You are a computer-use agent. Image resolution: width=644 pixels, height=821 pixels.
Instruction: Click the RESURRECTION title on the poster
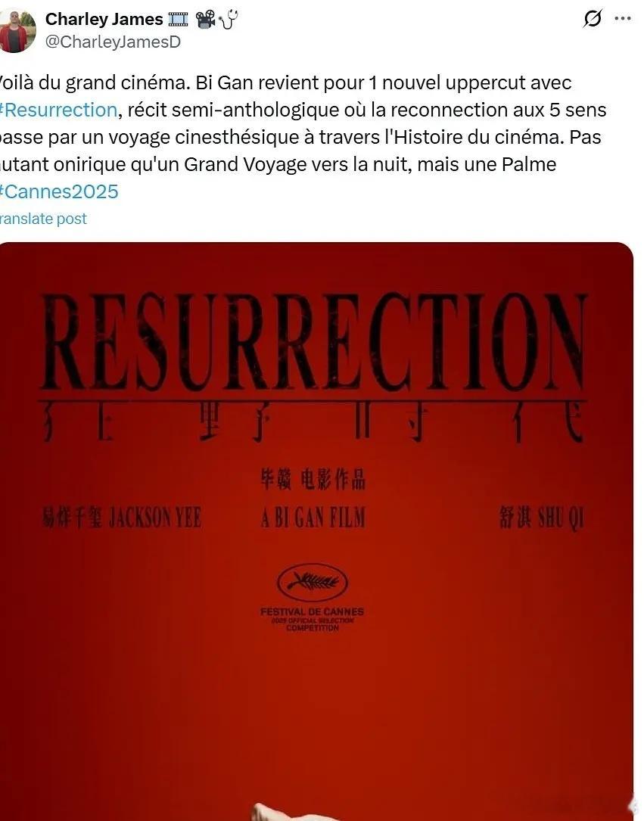click(x=314, y=343)
